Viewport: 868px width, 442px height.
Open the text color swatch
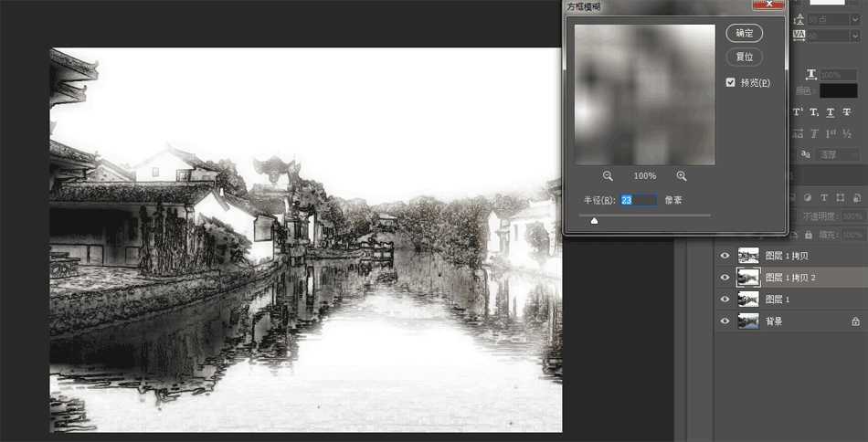pyautogui.click(x=838, y=91)
